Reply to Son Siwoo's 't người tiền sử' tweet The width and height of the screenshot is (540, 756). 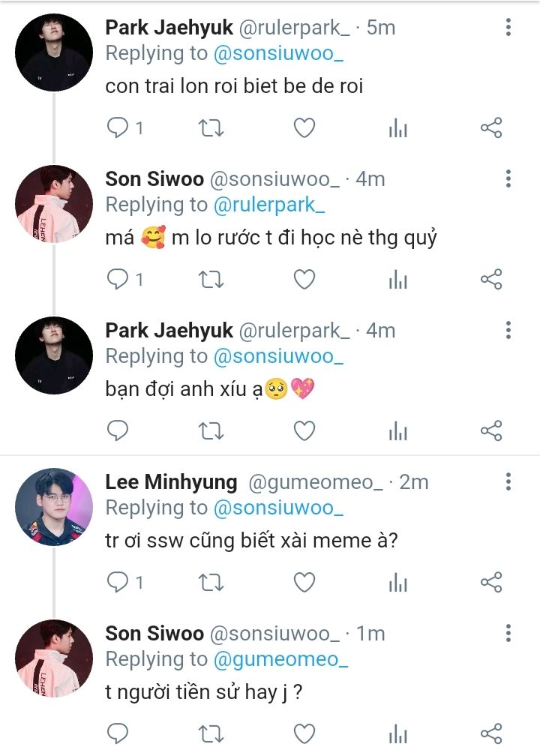coord(118,733)
